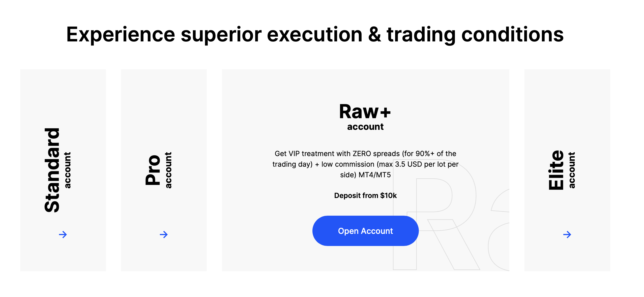Click the Raw+ heading text
644x297 pixels.
(x=365, y=111)
